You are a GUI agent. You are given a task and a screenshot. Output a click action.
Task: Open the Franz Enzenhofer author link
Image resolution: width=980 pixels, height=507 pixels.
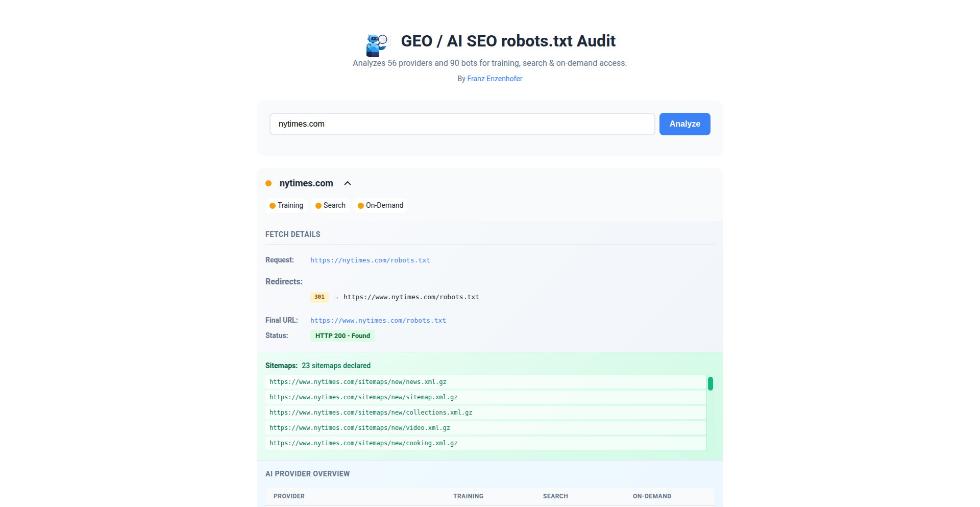tap(494, 79)
